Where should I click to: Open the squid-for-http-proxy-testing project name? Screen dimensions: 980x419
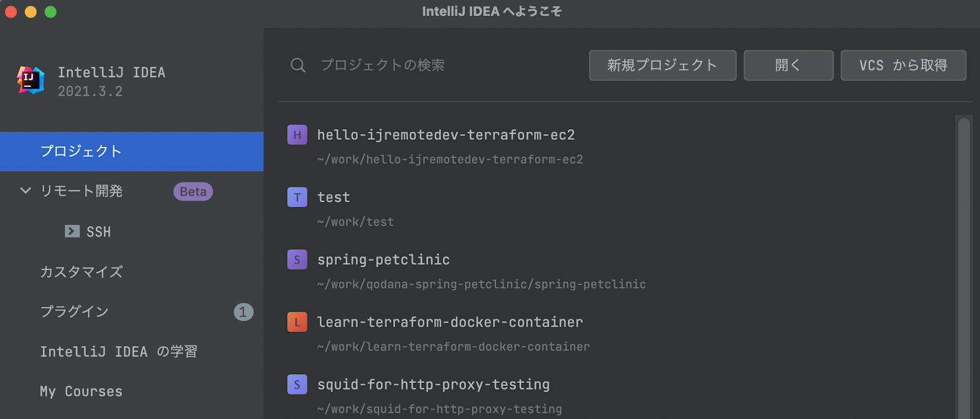click(x=434, y=385)
